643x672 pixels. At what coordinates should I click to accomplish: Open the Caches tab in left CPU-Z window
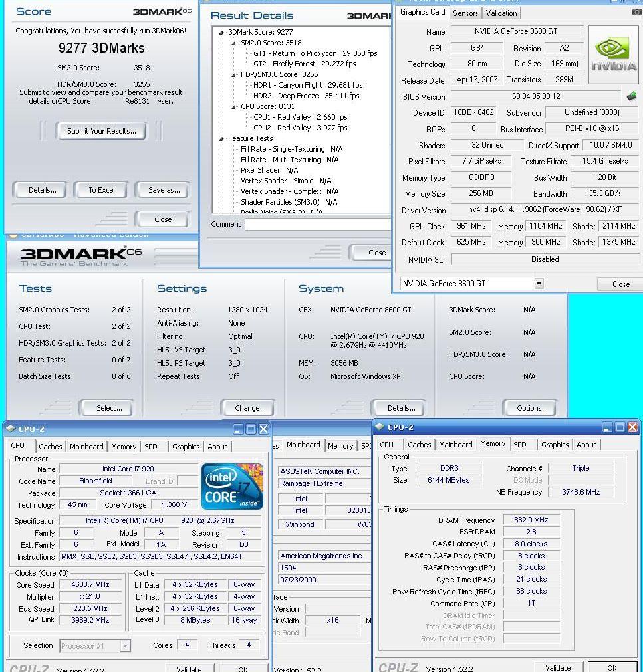(x=50, y=447)
